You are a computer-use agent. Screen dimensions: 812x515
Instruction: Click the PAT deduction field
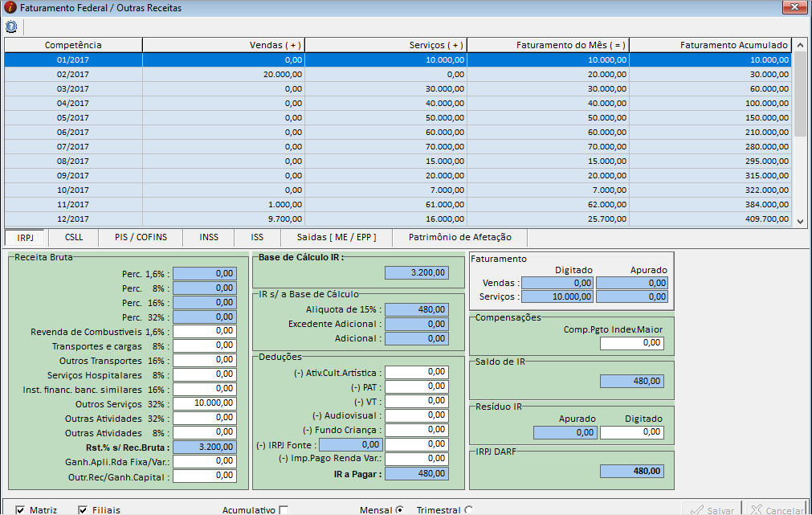tap(417, 386)
